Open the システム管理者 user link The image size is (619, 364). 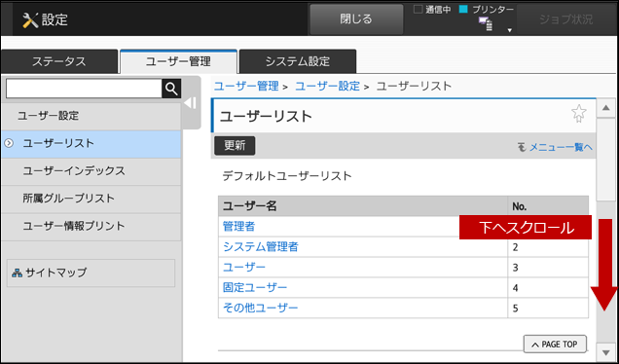click(261, 247)
